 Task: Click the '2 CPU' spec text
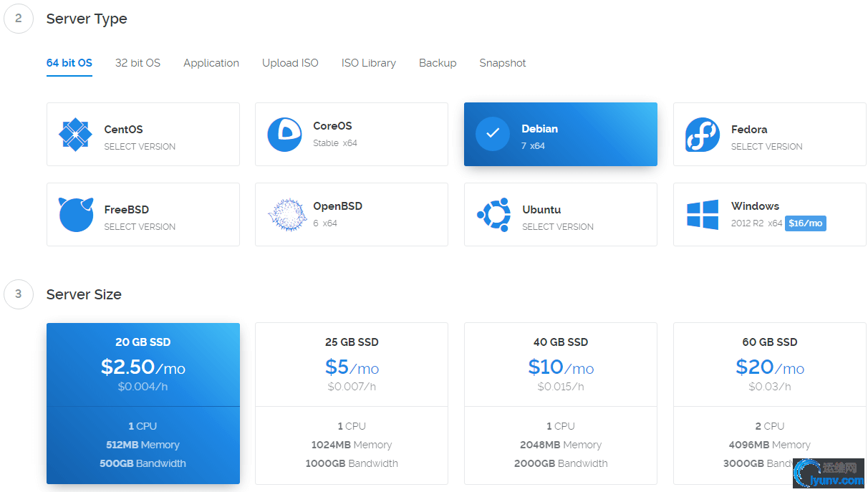[x=770, y=426]
